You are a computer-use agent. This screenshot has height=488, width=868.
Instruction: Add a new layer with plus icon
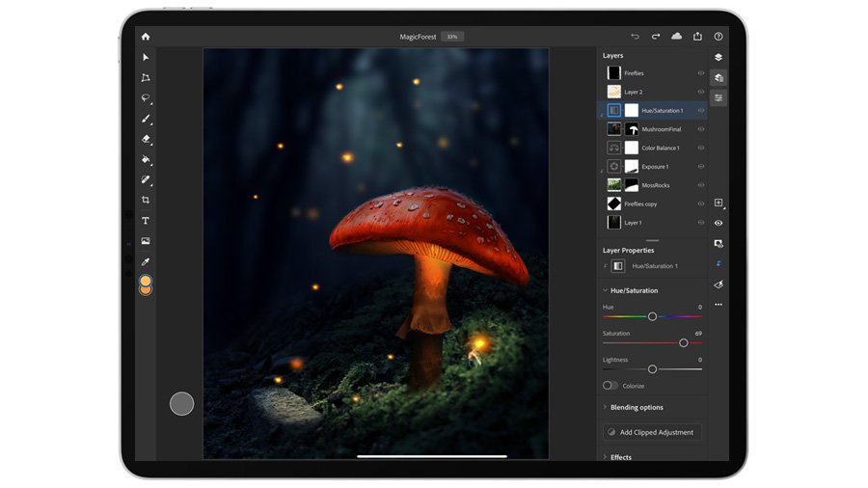[x=719, y=203]
